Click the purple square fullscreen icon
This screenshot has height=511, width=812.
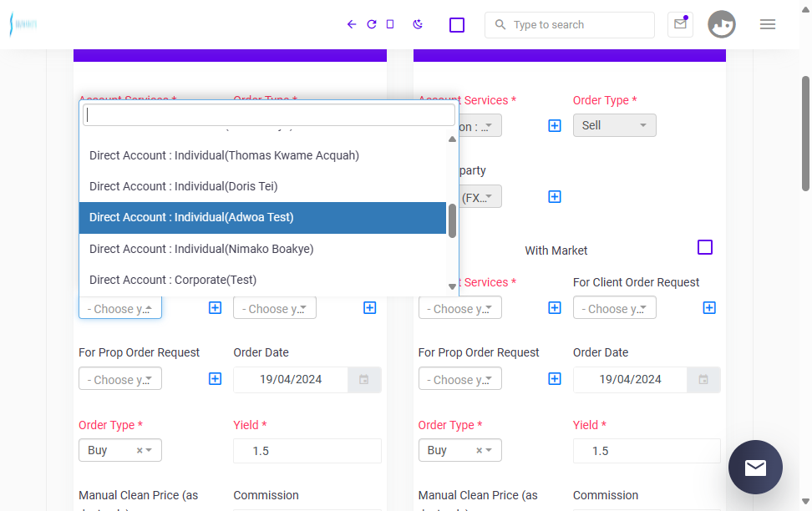[x=457, y=25]
